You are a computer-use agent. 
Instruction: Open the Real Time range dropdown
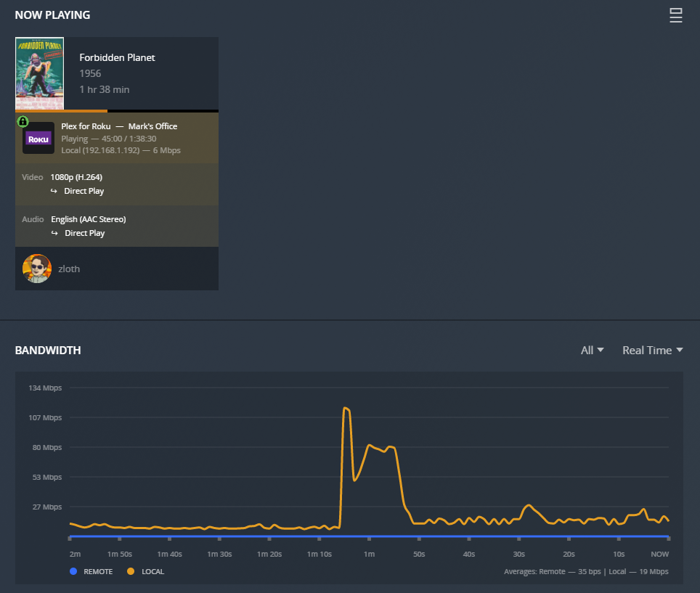(x=652, y=350)
